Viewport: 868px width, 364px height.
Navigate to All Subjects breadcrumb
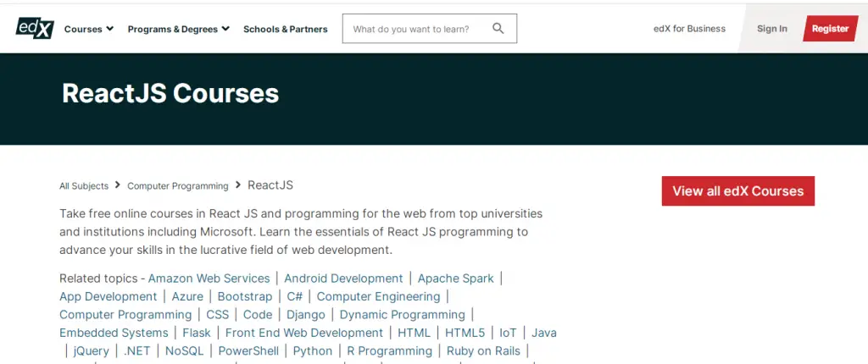84,186
